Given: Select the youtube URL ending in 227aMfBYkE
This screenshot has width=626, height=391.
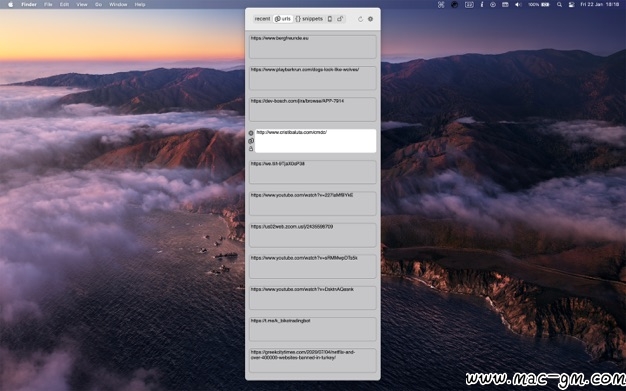Looking at the screenshot, I should coord(313,204).
